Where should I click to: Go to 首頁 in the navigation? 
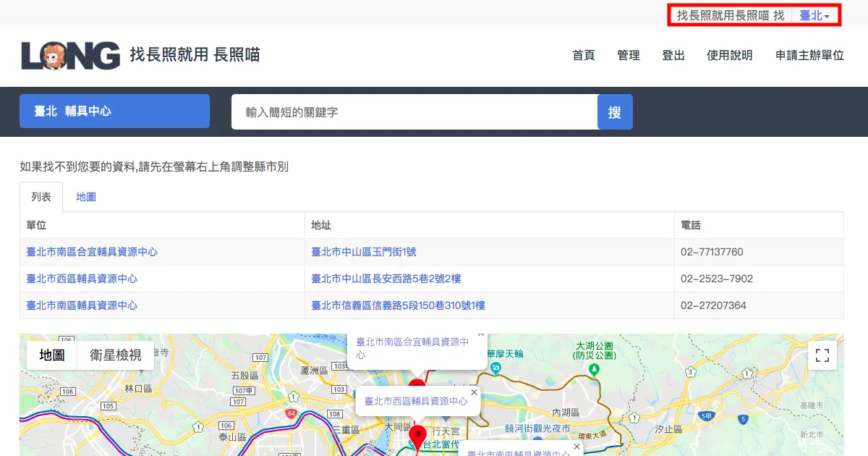click(x=584, y=55)
